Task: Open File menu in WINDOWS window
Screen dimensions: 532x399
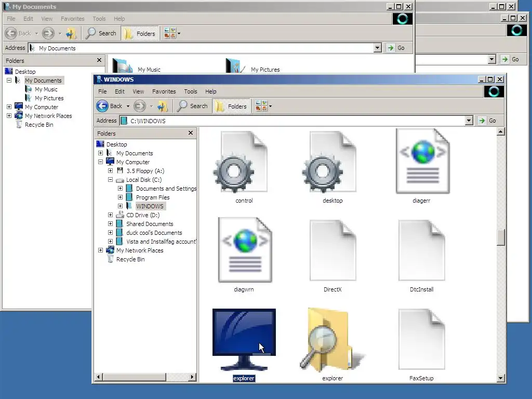Action: 102,91
